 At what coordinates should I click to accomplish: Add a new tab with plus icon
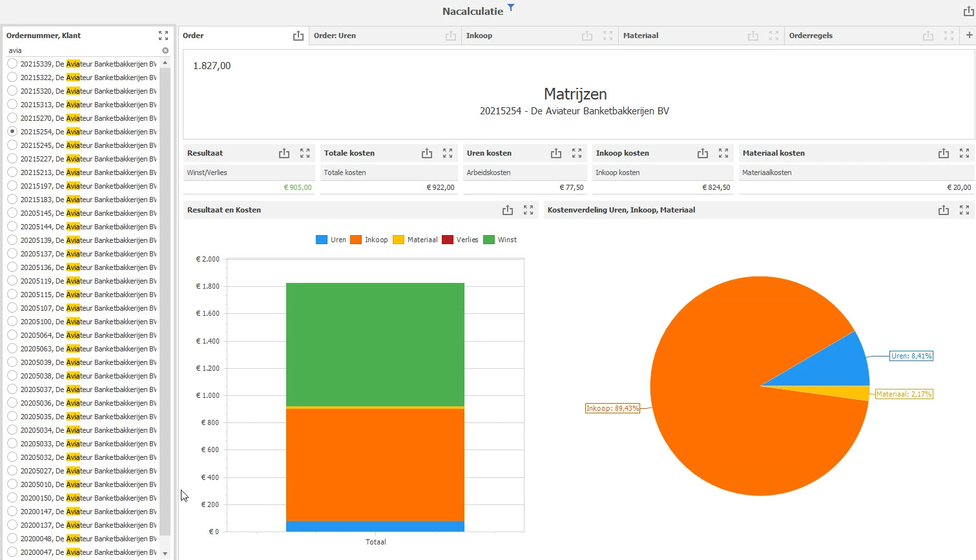tap(969, 36)
